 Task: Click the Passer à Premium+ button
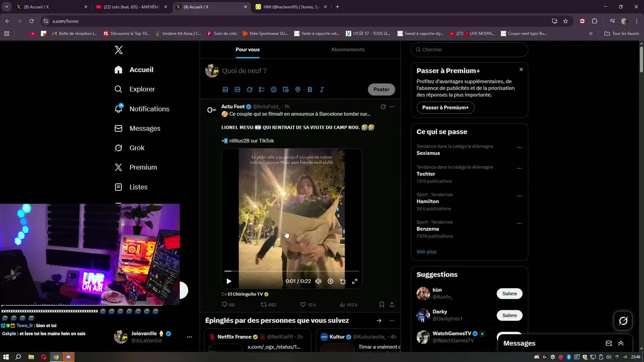tap(445, 108)
